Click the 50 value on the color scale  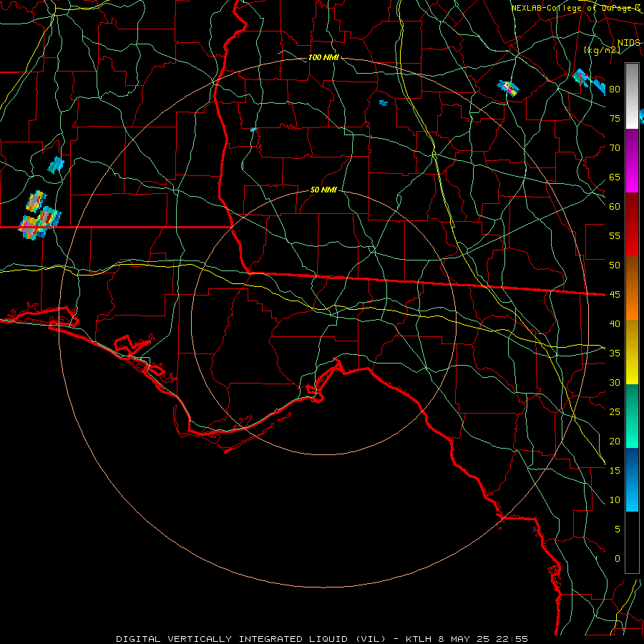click(x=615, y=265)
